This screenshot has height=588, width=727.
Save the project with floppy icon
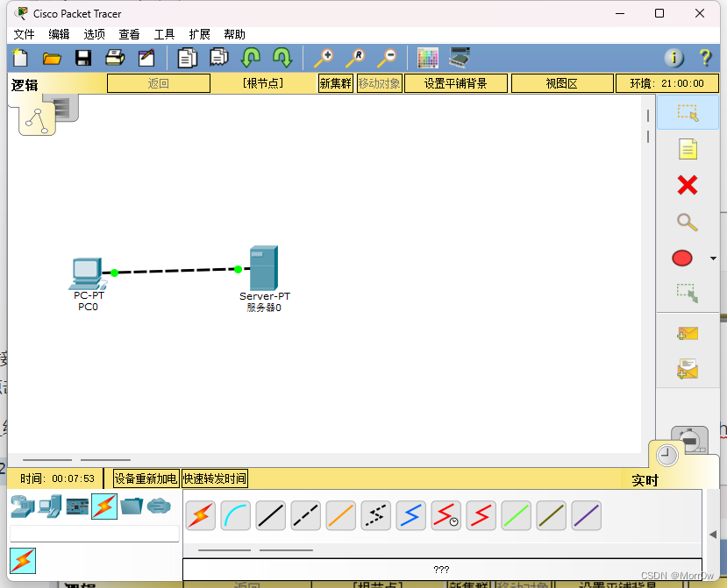point(83,58)
